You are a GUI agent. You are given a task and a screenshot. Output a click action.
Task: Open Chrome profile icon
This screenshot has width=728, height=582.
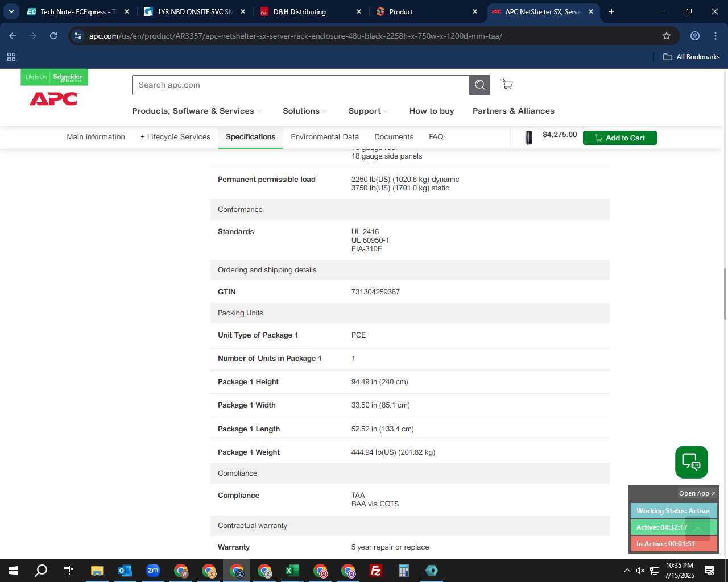coord(695,36)
